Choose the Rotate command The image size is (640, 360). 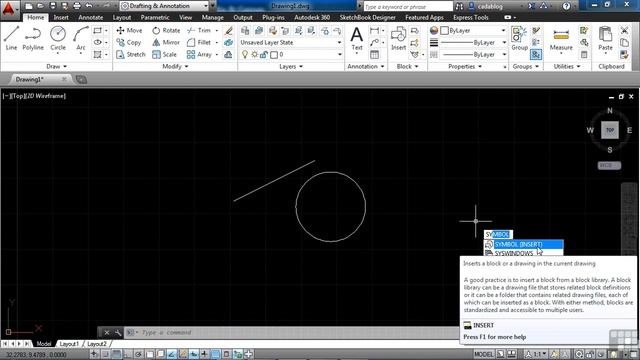(166, 30)
